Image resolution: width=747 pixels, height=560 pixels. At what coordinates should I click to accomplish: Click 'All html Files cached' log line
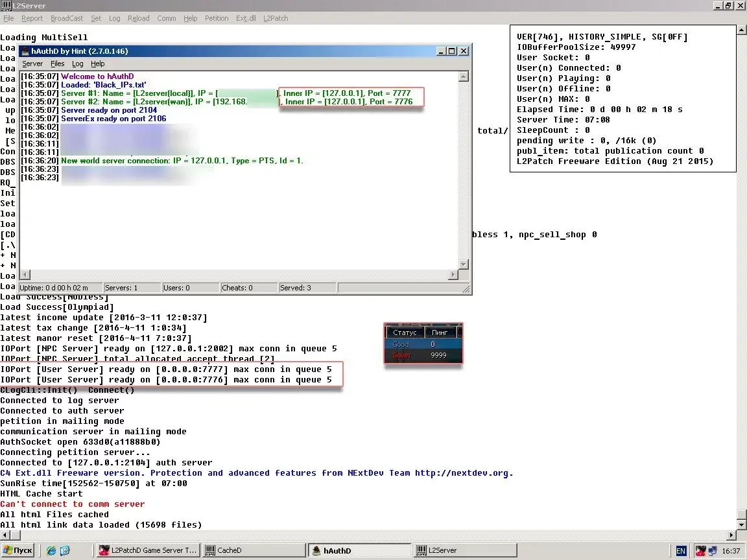pyautogui.click(x=54, y=514)
